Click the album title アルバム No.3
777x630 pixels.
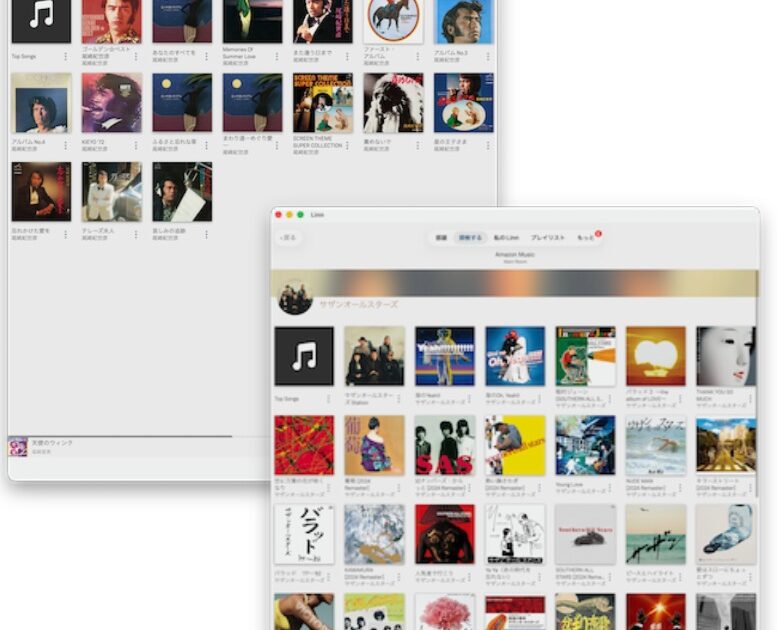point(450,53)
